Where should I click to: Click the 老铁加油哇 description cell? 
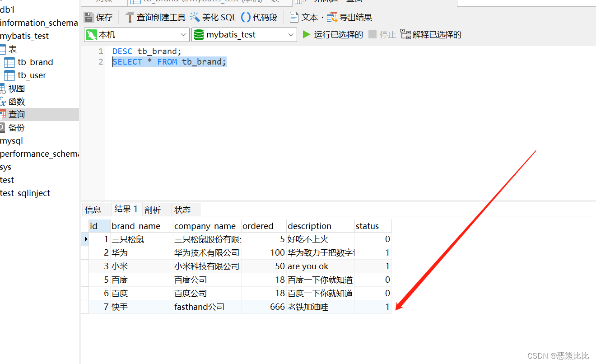(x=321, y=307)
